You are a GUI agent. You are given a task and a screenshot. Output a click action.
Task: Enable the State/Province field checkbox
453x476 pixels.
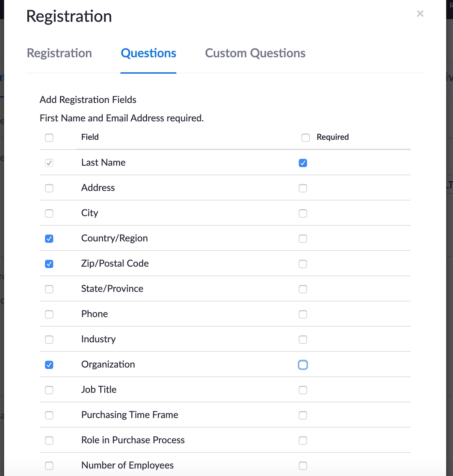[x=49, y=289]
